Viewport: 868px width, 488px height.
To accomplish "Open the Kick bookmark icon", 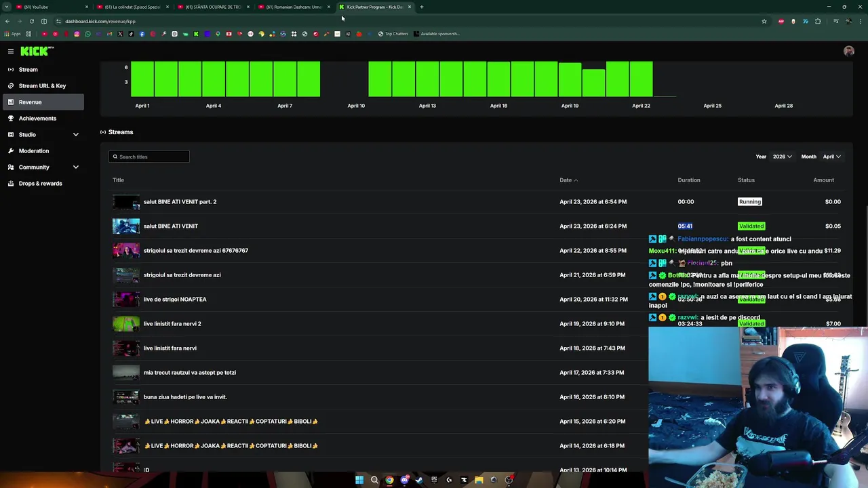I will tap(196, 34).
